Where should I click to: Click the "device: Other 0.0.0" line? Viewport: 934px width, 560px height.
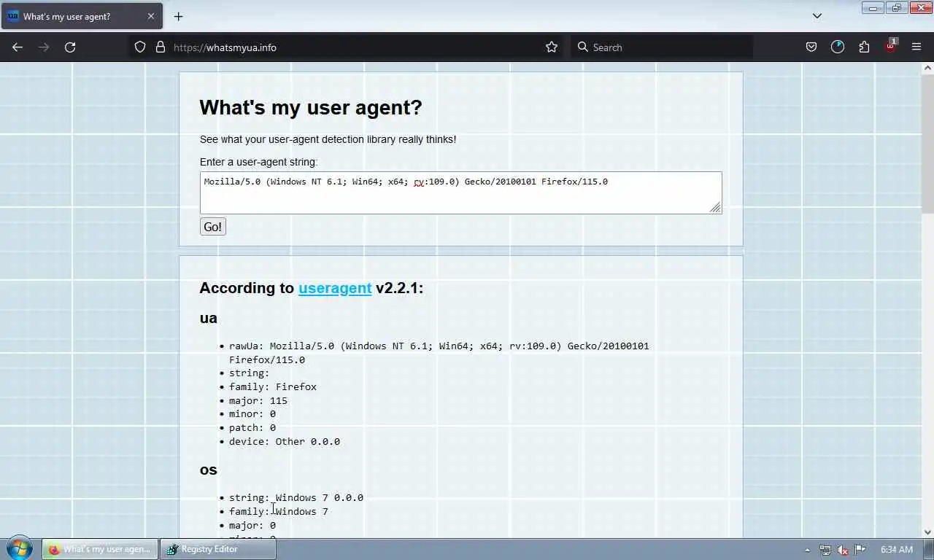point(285,442)
